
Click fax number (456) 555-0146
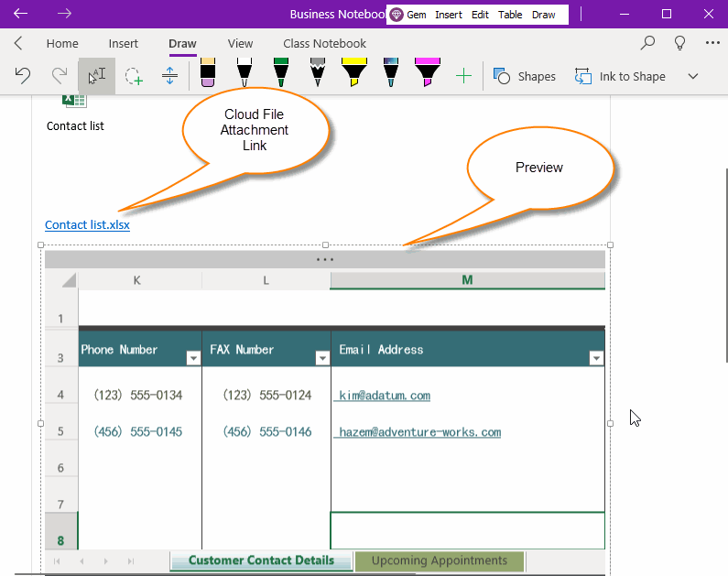click(x=267, y=431)
